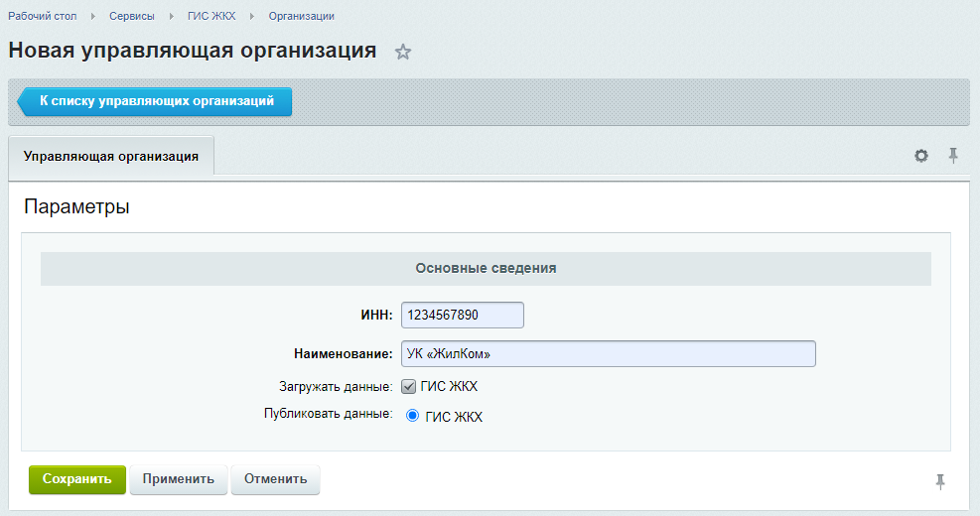The width and height of the screenshot is (980, 516).
Task: Focus the ИНН input field
Action: 462,315
